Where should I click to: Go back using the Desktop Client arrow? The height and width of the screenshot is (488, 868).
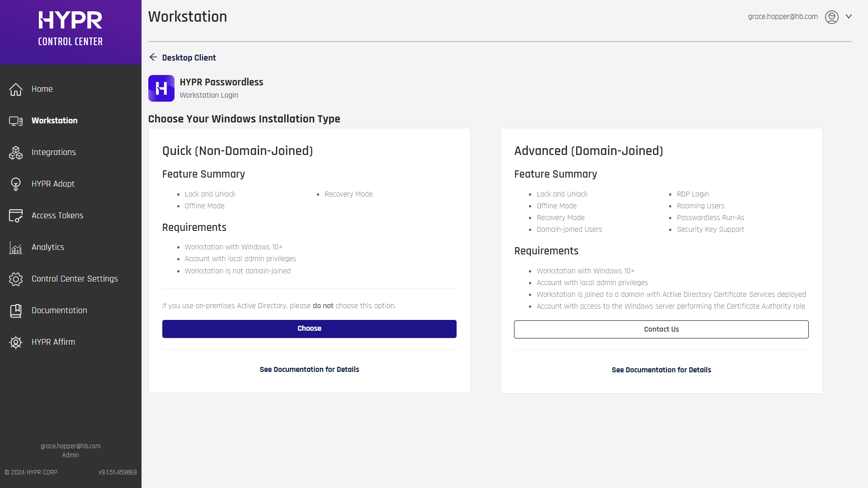coord(153,57)
